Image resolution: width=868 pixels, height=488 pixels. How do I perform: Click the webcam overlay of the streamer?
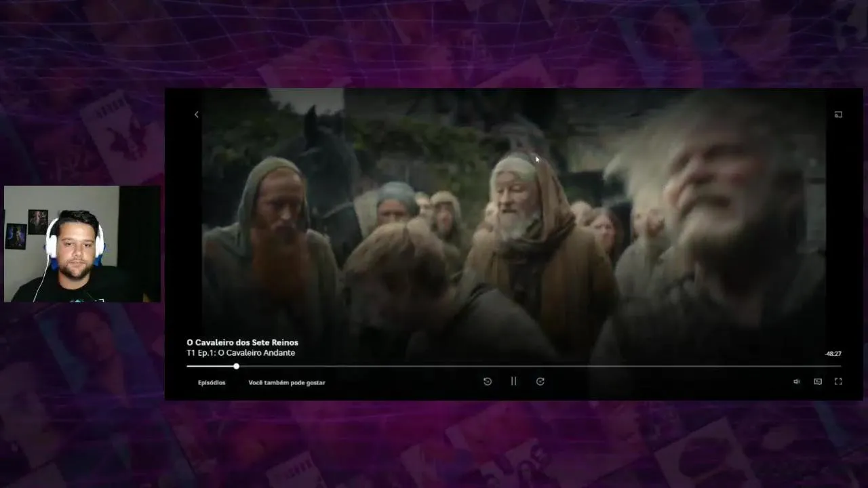coord(82,244)
